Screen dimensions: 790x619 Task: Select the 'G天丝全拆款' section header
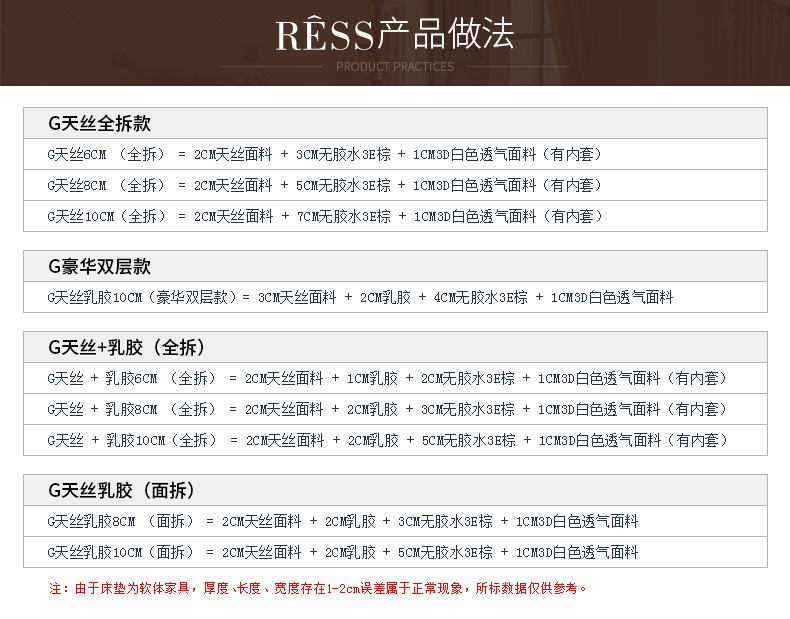[395, 123]
